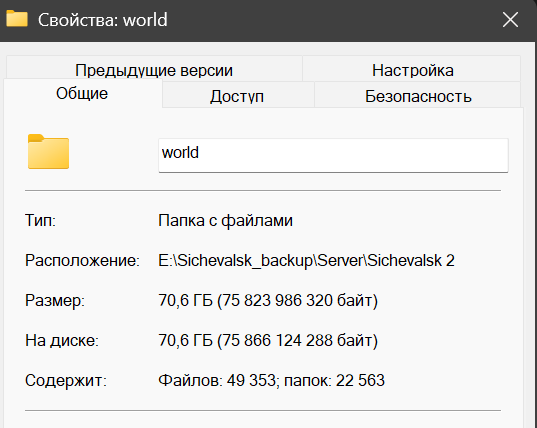The image size is (537, 428).
Task: Click the folder name field containing world
Action: 333,155
